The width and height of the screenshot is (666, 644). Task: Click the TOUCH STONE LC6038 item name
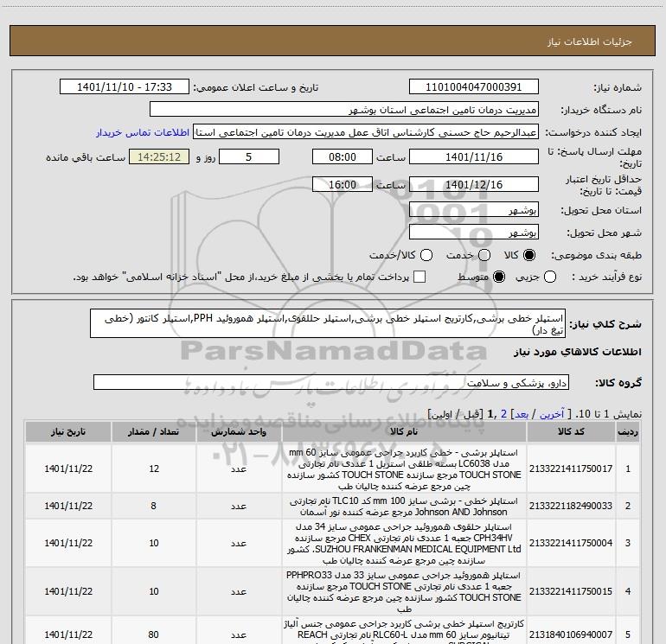404,469
